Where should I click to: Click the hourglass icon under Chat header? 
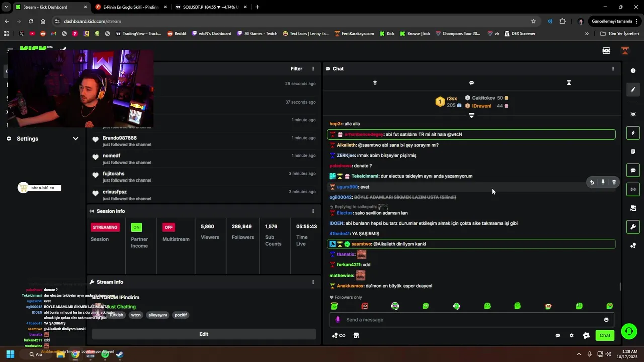tap(569, 83)
